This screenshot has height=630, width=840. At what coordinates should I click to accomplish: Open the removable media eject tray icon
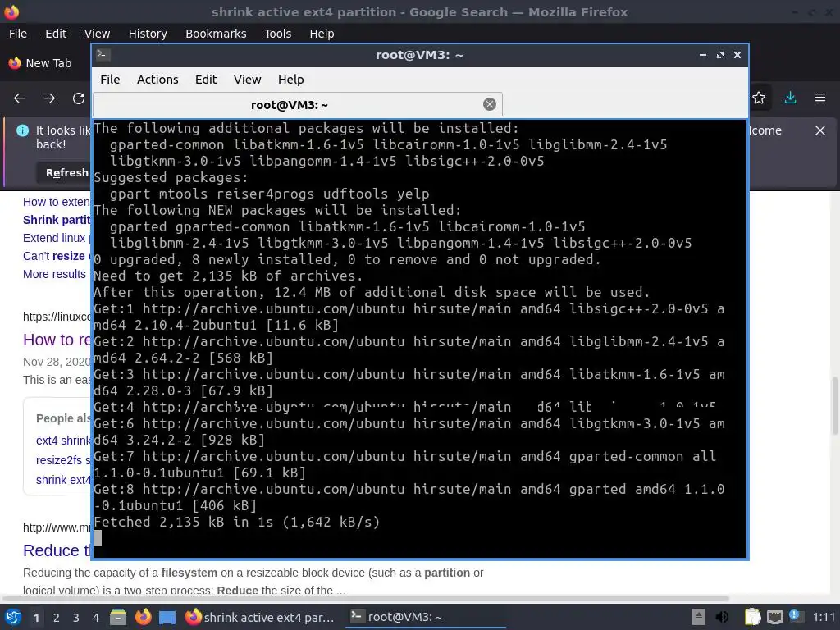[x=699, y=617]
